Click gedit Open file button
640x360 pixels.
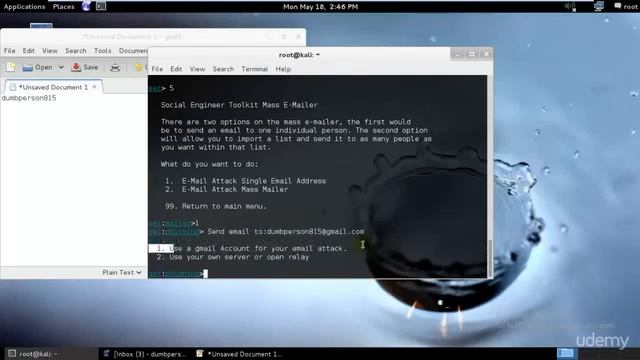click(38, 67)
